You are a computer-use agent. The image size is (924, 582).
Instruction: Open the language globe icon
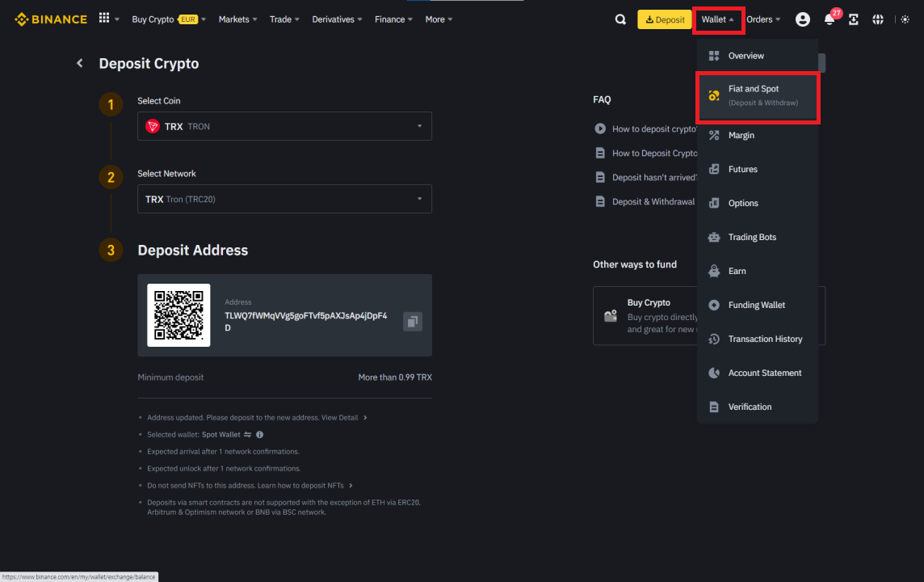click(x=878, y=19)
